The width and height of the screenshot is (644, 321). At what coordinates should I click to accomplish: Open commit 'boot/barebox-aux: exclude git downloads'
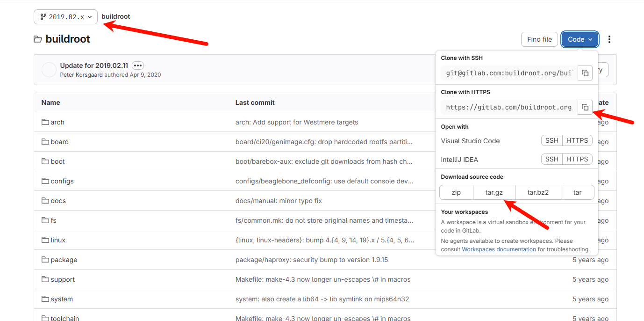tap(324, 161)
